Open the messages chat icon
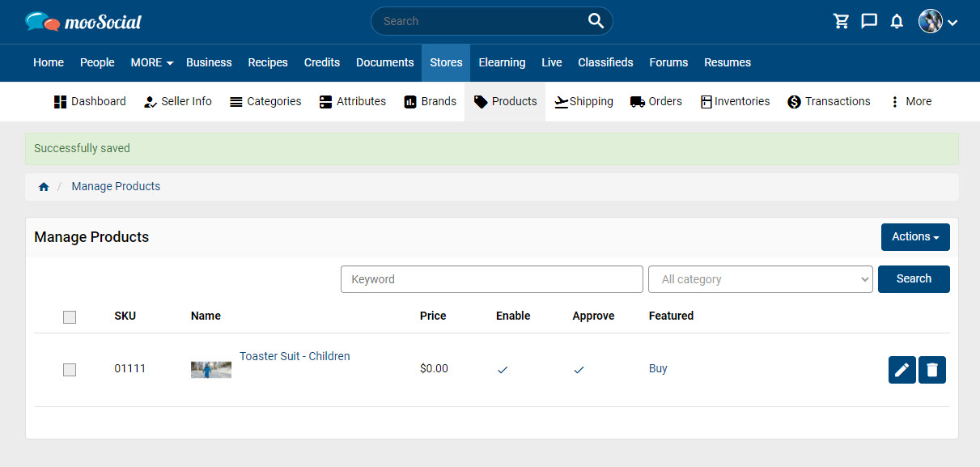Screen dimensions: 980x467 (x=869, y=22)
